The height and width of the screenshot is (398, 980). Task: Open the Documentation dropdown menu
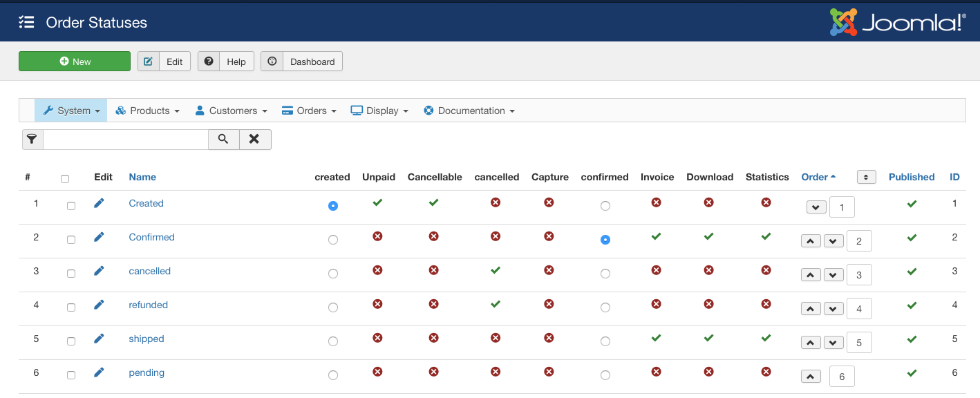(x=469, y=111)
